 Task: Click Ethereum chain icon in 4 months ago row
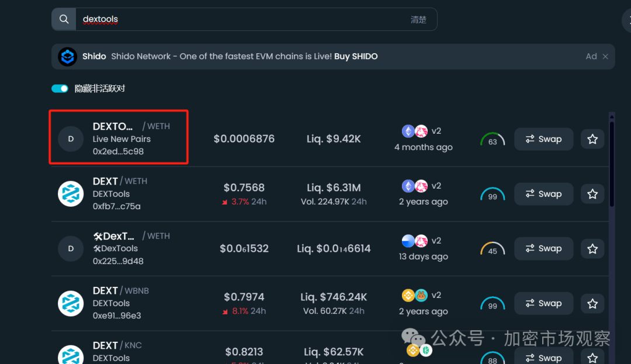(x=408, y=131)
